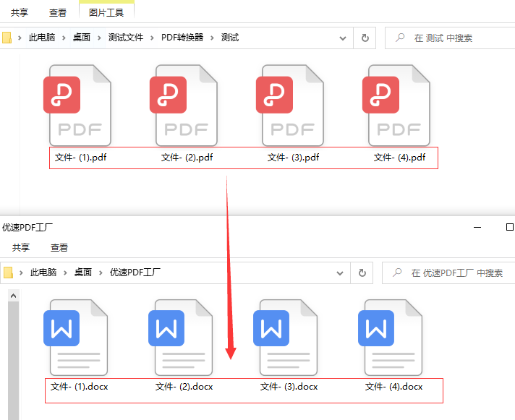Select the 文件- (2).docx Word file icon
This screenshot has height=420, width=515.
tap(181, 338)
